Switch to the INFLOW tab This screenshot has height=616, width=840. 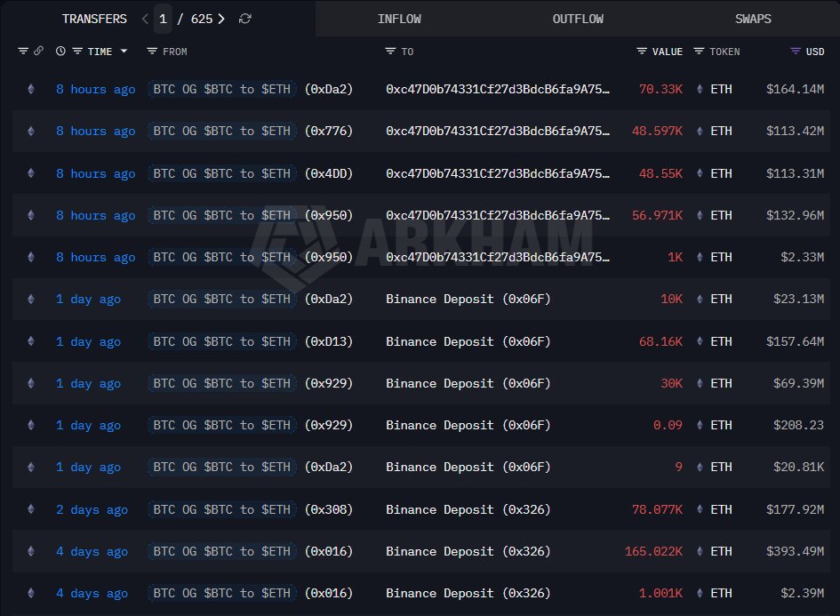(x=399, y=19)
